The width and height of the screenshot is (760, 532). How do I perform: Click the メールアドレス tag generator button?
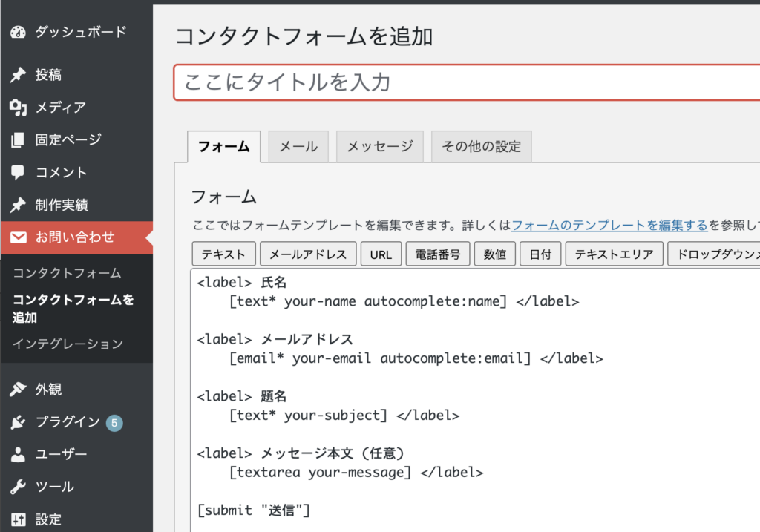[x=308, y=254]
